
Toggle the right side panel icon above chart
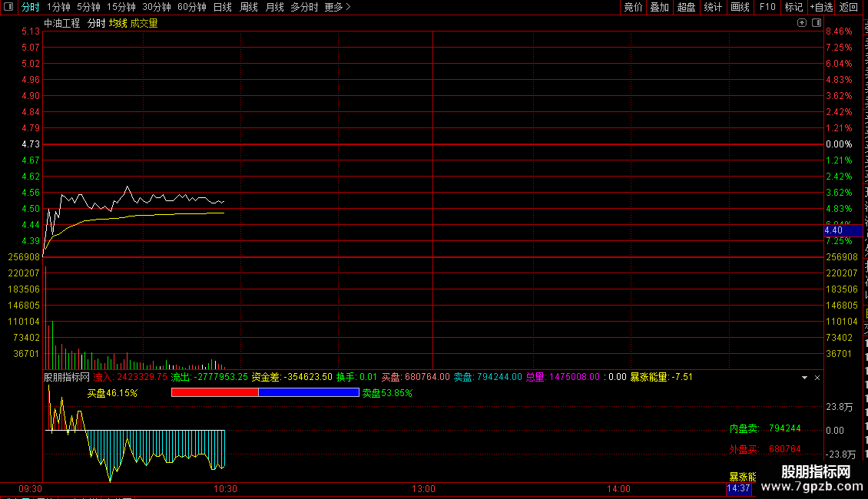click(815, 23)
